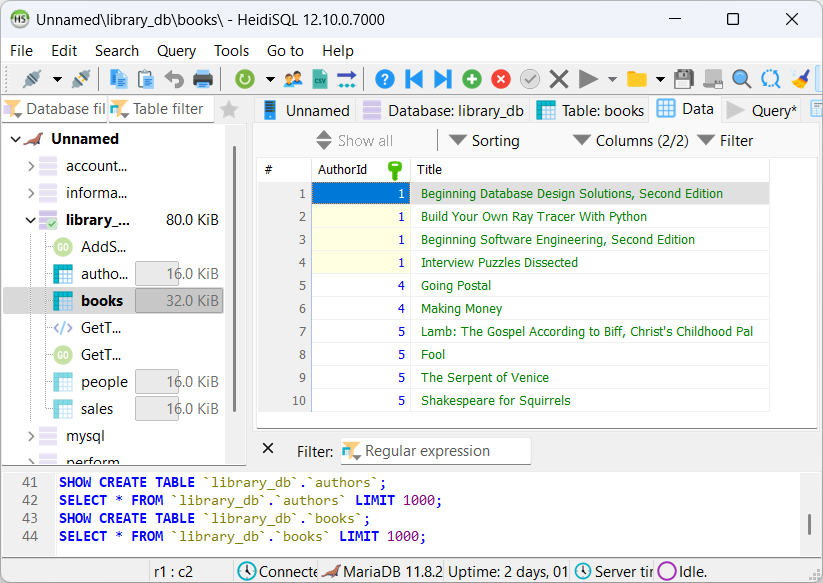Toggle the favorites star filter
Screen dimensions: 823x583
pyautogui.click(x=229, y=109)
